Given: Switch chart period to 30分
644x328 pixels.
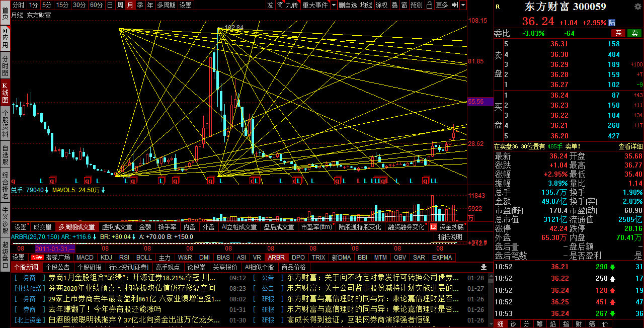Looking at the screenshot, I should 79,5.
